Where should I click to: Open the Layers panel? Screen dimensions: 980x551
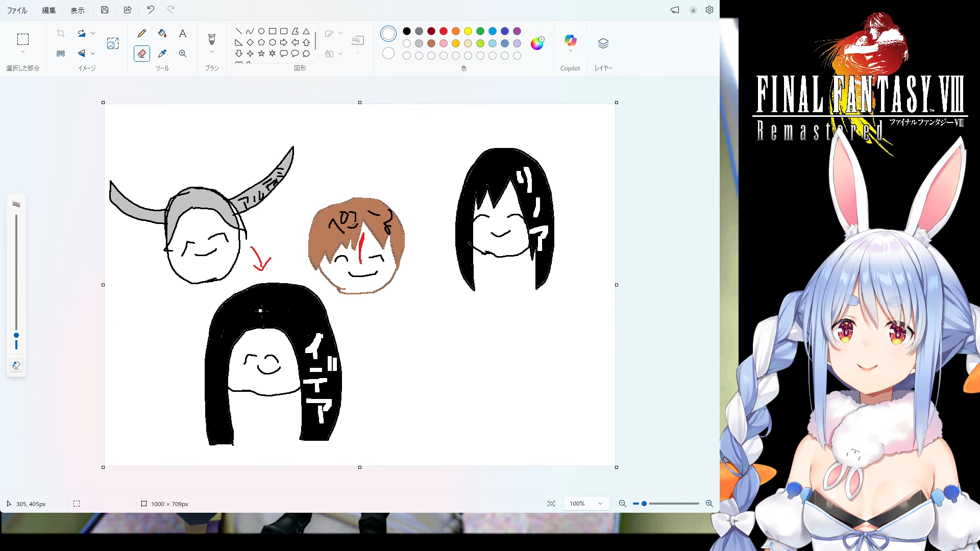[x=603, y=44]
